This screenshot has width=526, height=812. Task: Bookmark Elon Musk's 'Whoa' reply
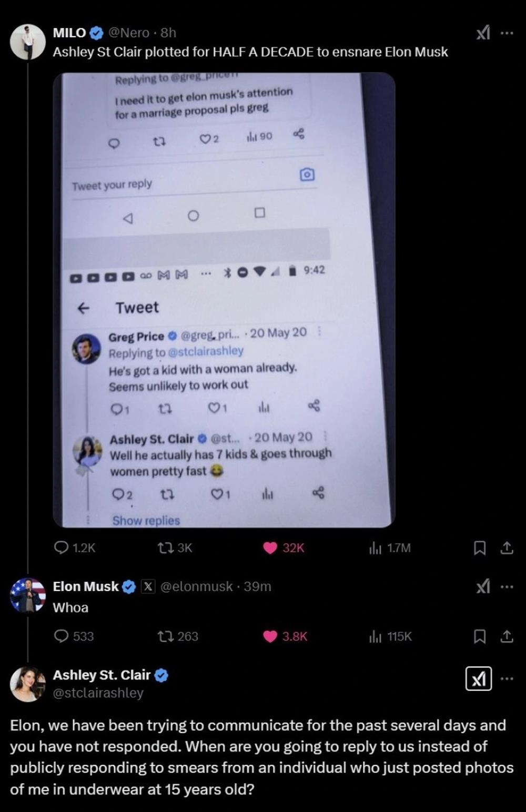(x=479, y=636)
